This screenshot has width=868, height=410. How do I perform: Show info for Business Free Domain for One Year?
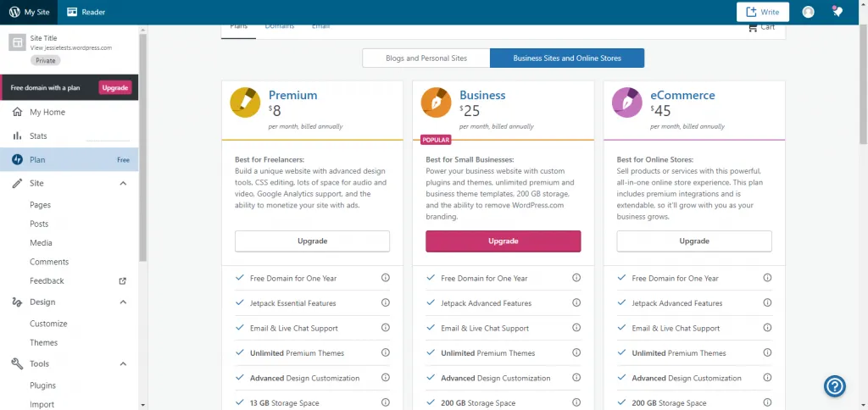click(576, 278)
